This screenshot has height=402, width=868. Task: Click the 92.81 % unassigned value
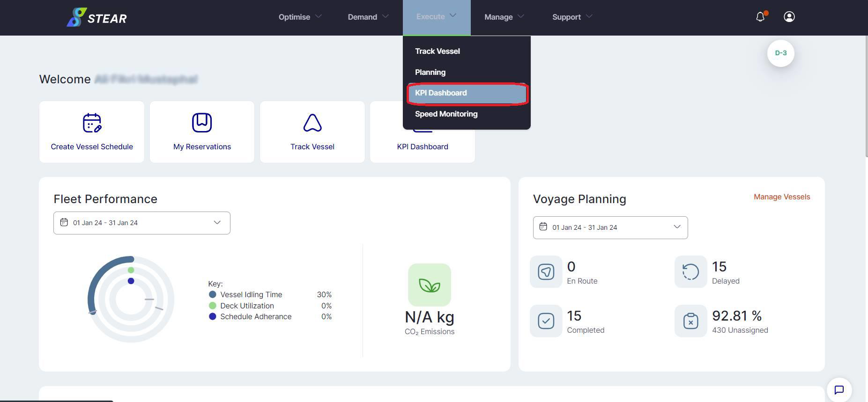coord(737,316)
